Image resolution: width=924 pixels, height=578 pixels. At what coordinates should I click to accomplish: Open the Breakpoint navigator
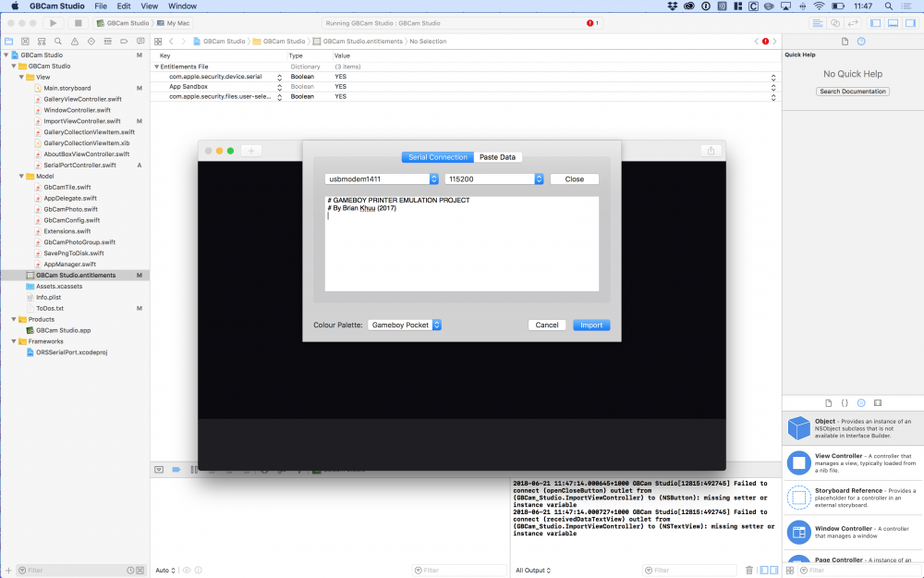[124, 42]
